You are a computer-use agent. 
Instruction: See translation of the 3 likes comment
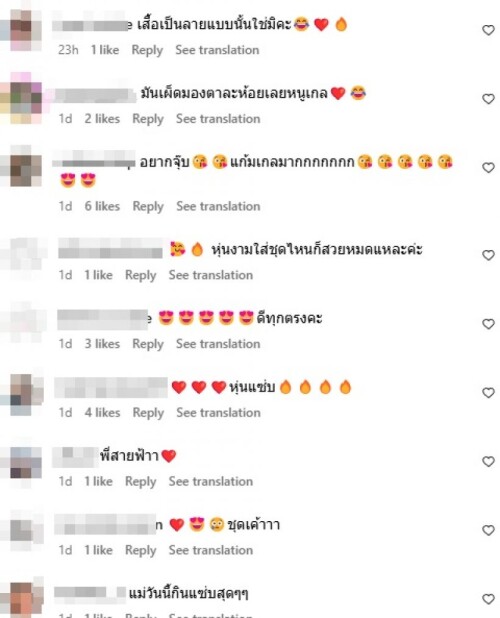[x=218, y=344]
